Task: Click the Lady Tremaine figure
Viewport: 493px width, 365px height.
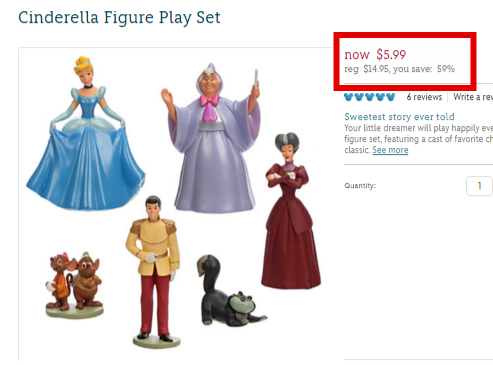Action: pyautogui.click(x=291, y=211)
